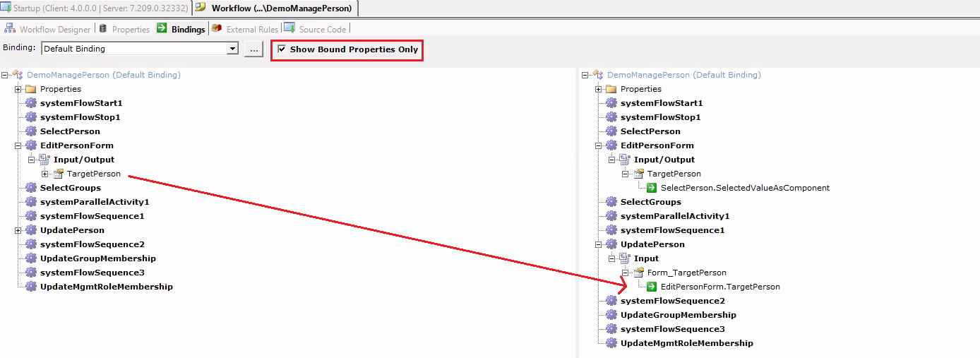Click the gear icon of SelectPerson in the right tree
Image resolution: width=980 pixels, height=358 pixels.
[611, 131]
